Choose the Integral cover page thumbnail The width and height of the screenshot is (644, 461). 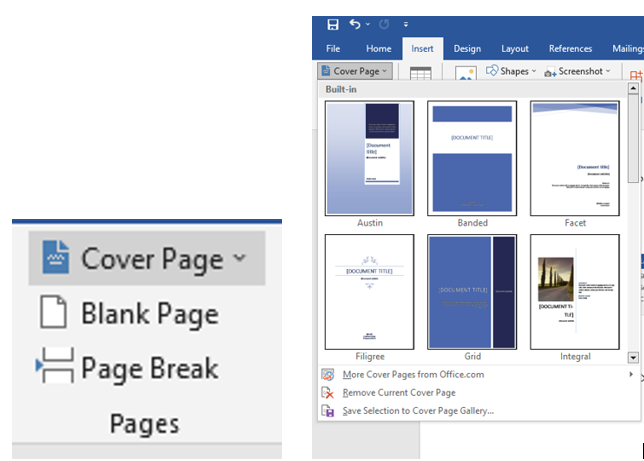pyautogui.click(x=575, y=292)
